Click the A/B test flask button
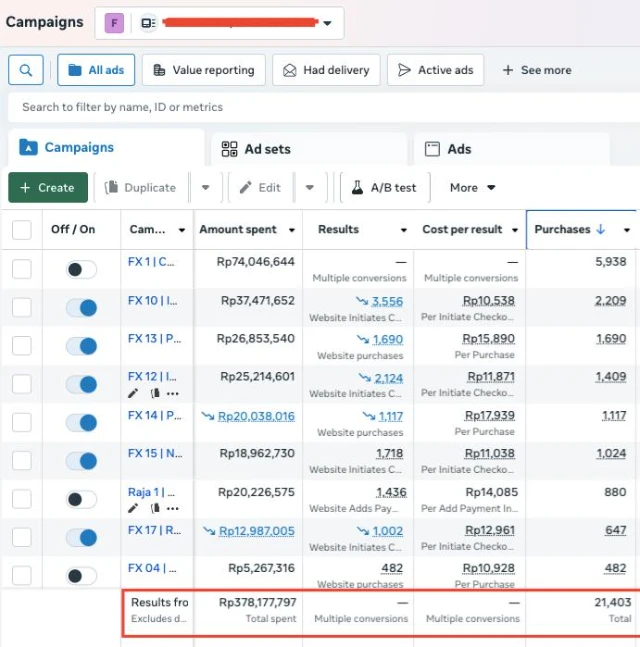 tap(384, 187)
